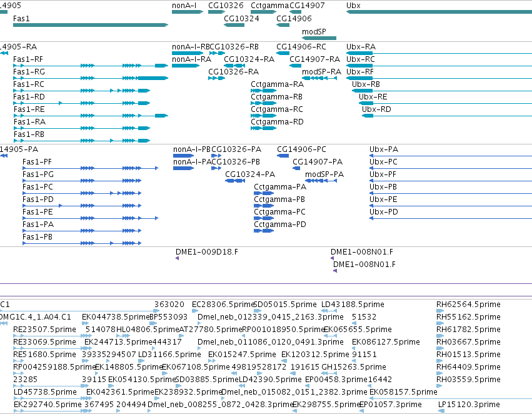This screenshot has width=532, height=414.
Task: Select protein CG10324-PA
Action: tap(235, 181)
